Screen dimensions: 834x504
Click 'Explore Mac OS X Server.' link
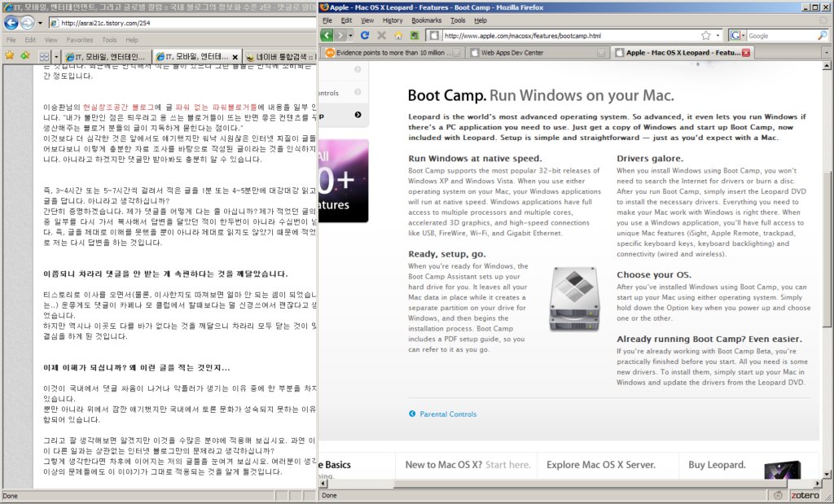click(600, 465)
